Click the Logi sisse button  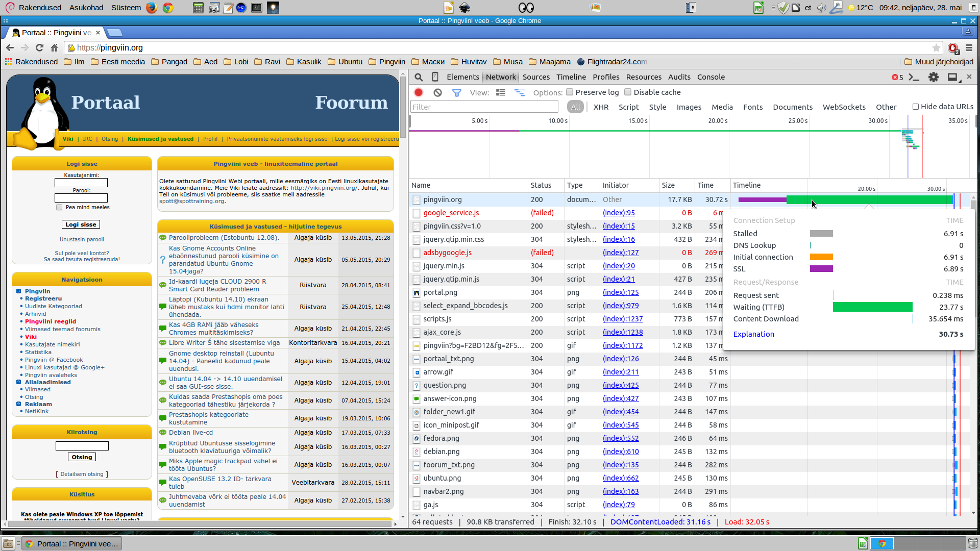81,224
